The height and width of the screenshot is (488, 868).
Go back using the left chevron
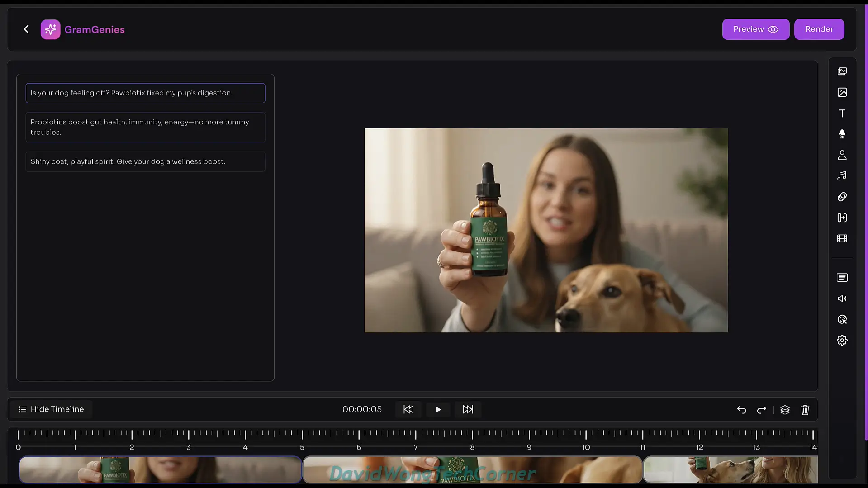click(x=26, y=29)
